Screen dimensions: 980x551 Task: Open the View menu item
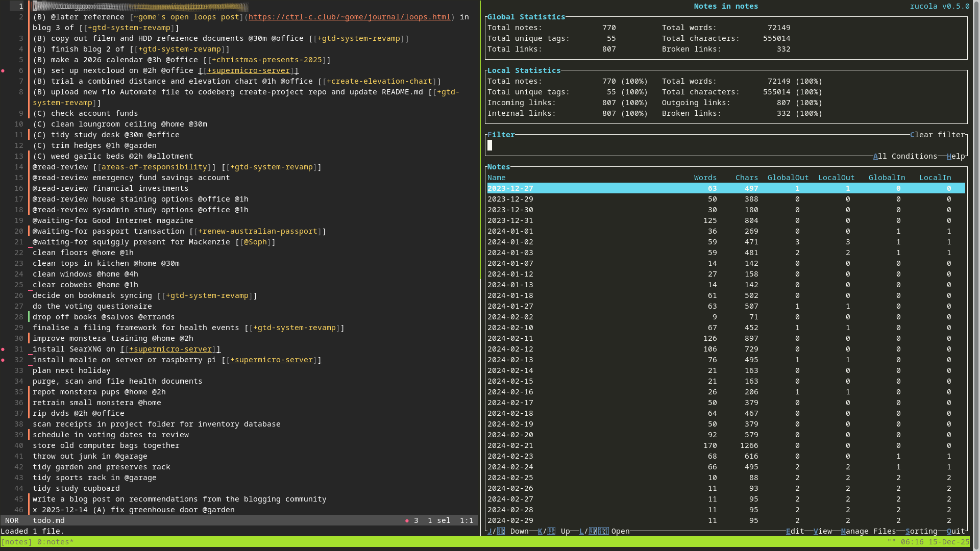coord(822,532)
